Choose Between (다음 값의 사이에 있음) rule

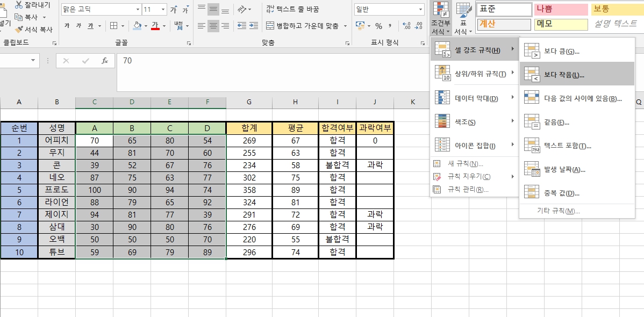[577, 98]
